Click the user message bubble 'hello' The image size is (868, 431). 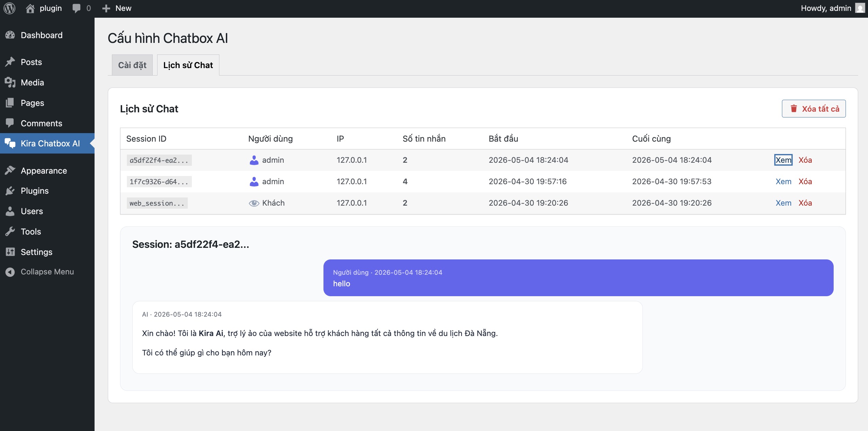point(578,278)
